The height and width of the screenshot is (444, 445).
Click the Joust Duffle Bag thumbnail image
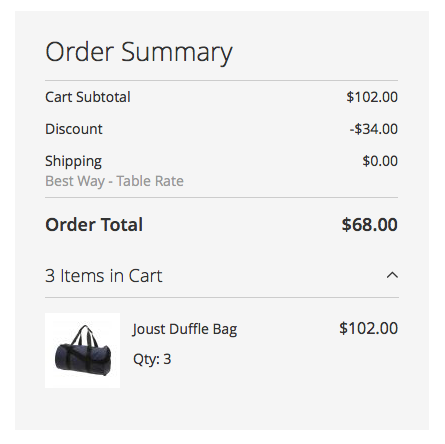click(82, 350)
